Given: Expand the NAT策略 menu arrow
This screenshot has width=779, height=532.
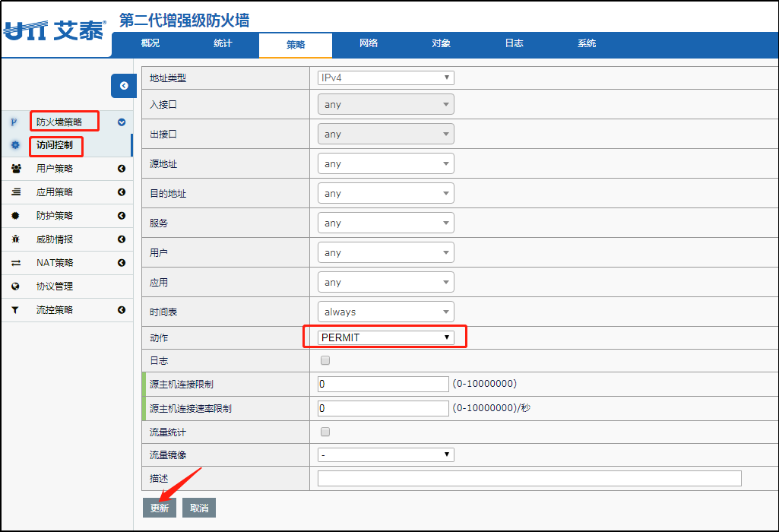Looking at the screenshot, I should click(x=122, y=263).
